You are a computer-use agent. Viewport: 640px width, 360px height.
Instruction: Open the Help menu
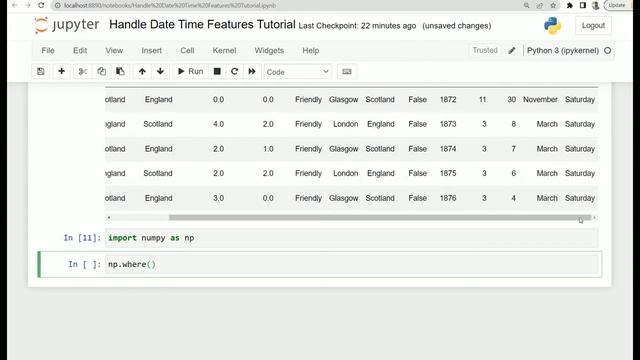311,51
